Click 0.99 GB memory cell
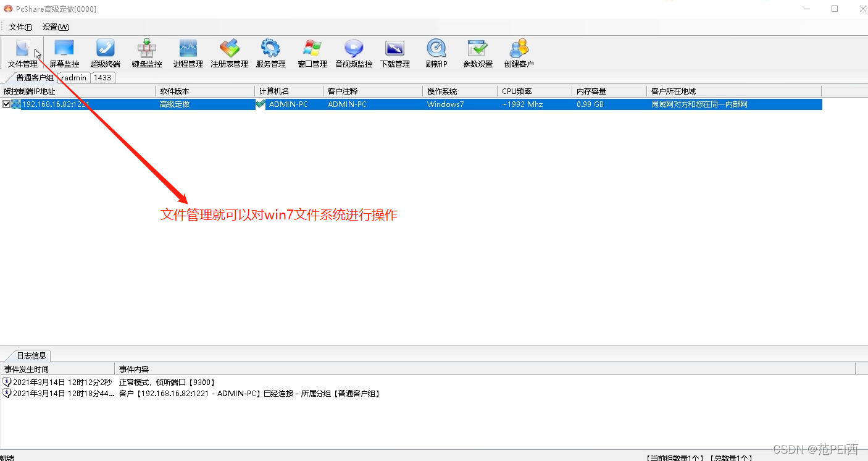 coord(590,104)
